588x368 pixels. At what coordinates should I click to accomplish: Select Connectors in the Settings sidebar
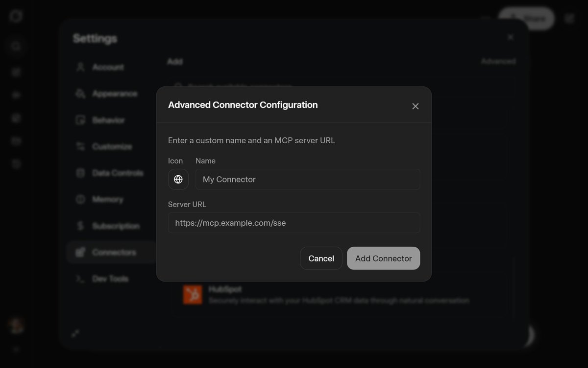(x=112, y=253)
